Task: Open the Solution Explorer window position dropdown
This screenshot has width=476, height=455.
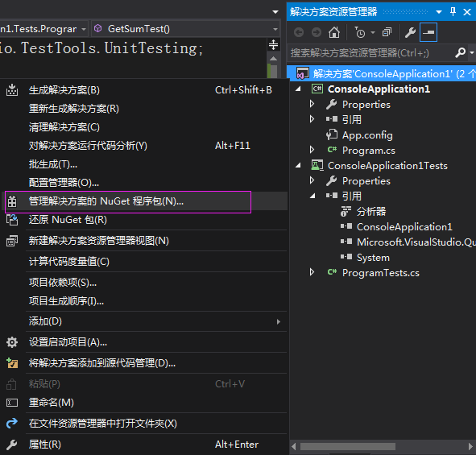Action: (x=439, y=12)
